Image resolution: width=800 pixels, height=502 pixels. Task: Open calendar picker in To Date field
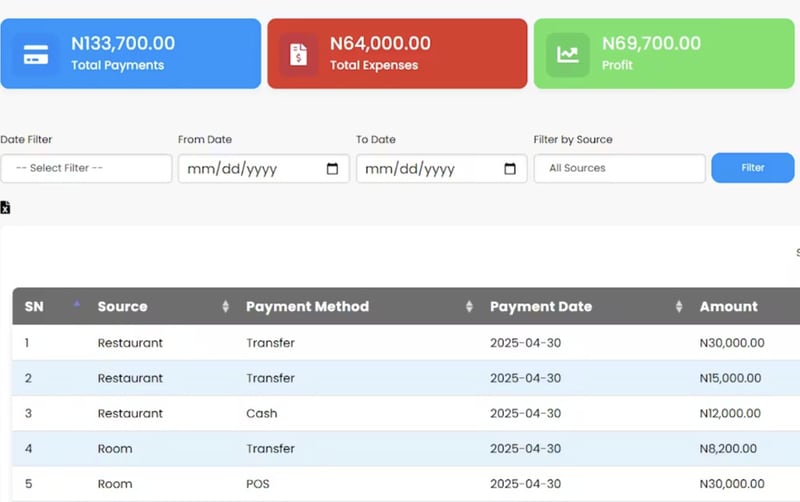point(510,169)
